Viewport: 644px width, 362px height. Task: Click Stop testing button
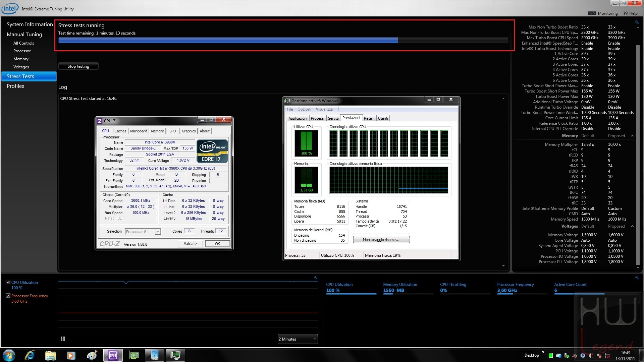[x=78, y=66]
